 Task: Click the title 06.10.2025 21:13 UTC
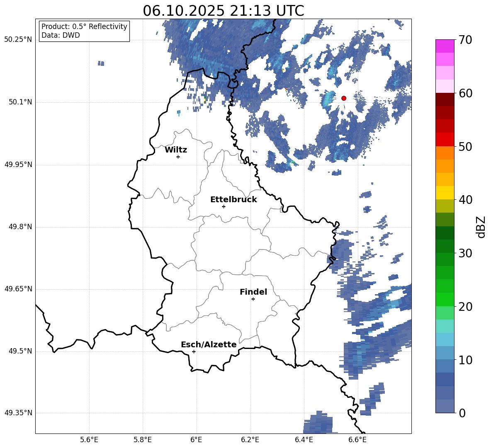pos(224,11)
